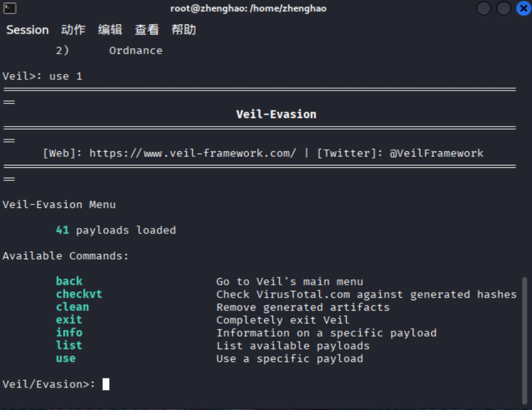532x410 pixels.
Task: Click the window title root@zhenghao
Action: 248,8
